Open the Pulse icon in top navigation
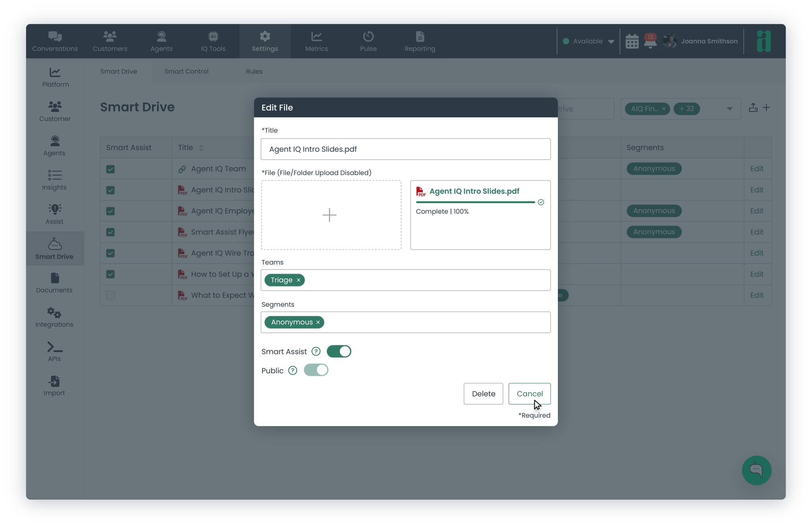This screenshot has height=528, width=812. click(368, 37)
